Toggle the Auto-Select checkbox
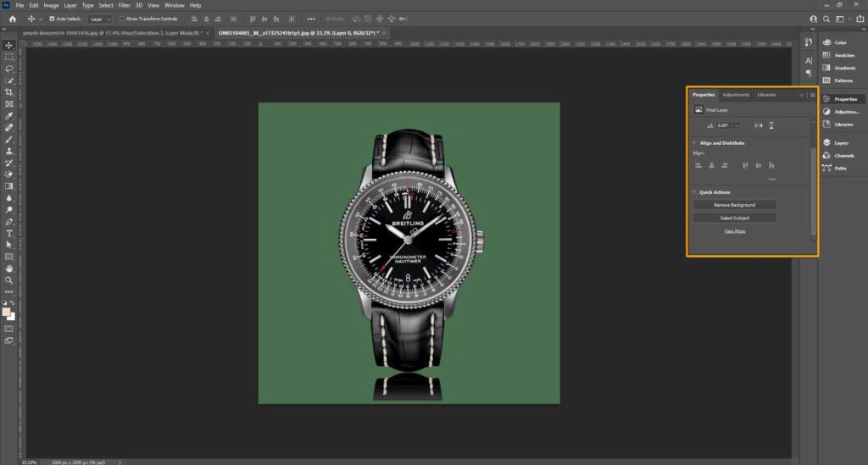This screenshot has height=465, width=868. tap(52, 19)
